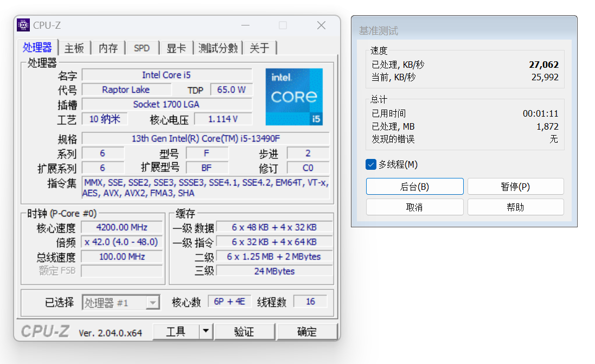Viewport: 595px width, 364px height.
Task: Click the 扩展型号 value 'BF'
Action: click(x=207, y=168)
